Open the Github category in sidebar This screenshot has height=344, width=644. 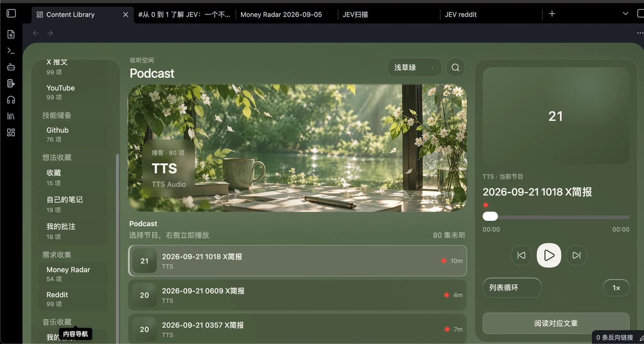(x=73, y=134)
